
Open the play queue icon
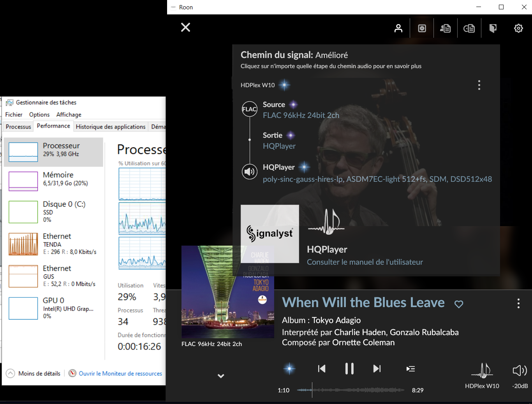[410, 369]
